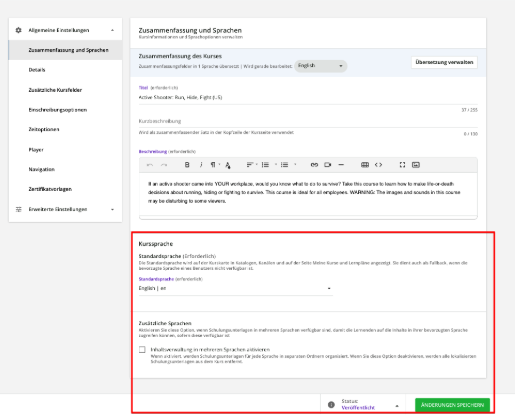Insert a horizontal line
Viewport: 515px width, 419px height.
[341, 165]
